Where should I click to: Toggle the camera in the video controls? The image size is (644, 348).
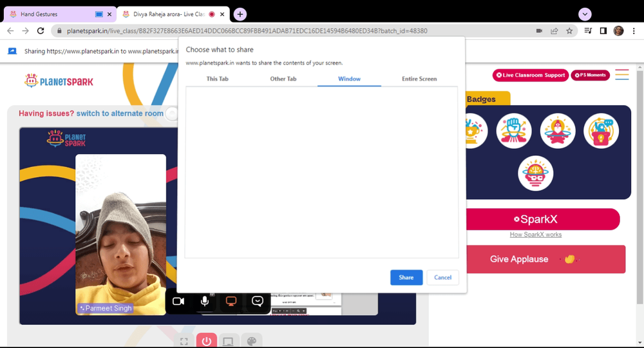click(x=178, y=301)
